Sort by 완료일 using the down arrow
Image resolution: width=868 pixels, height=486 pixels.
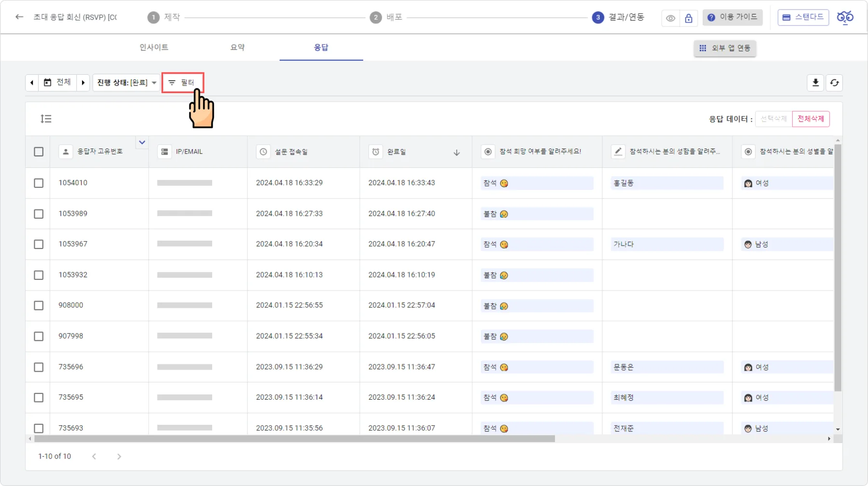[x=457, y=153]
